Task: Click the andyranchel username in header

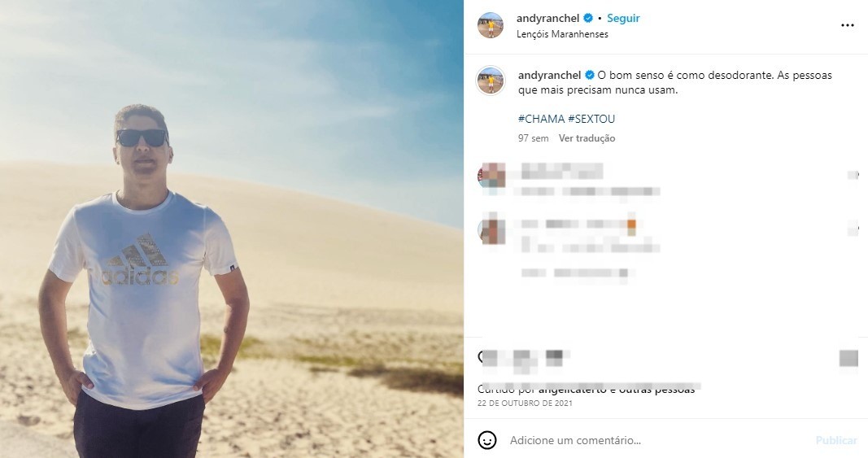Action: click(x=548, y=18)
